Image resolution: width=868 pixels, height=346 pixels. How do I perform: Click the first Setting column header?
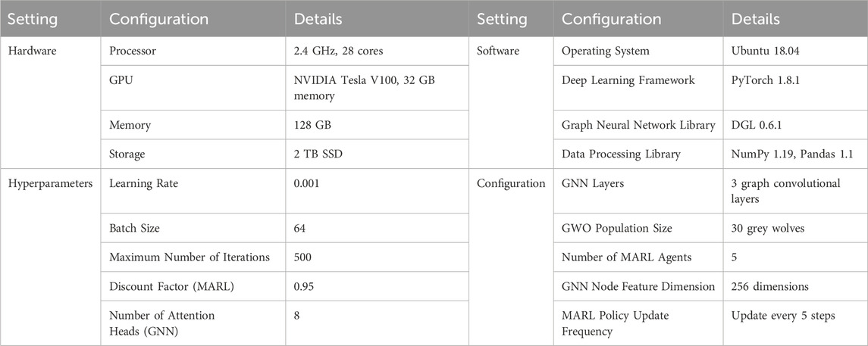click(33, 19)
